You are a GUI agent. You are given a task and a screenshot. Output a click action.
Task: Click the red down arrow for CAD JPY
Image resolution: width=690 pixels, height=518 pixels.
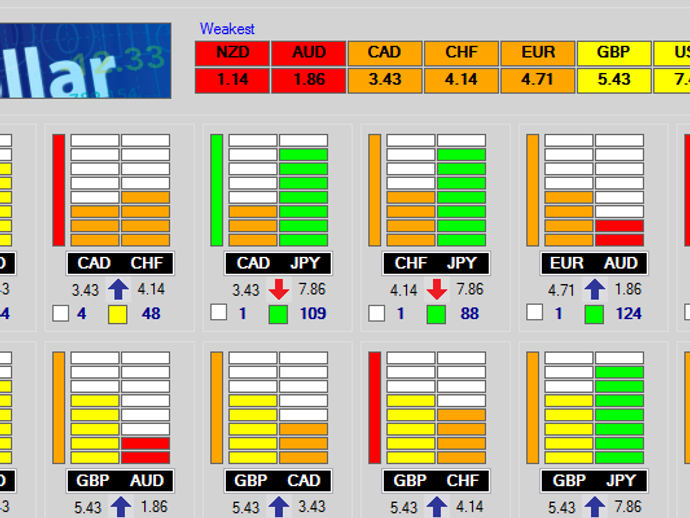(x=279, y=290)
